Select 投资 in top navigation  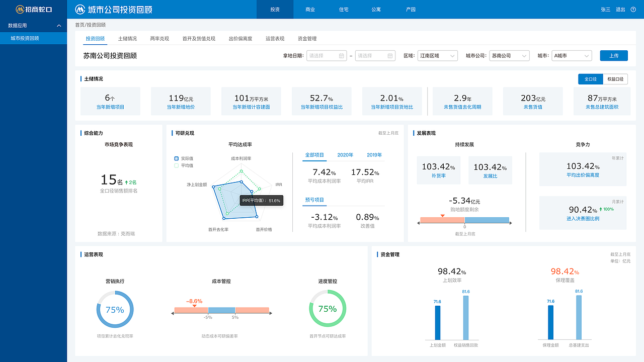275,10
